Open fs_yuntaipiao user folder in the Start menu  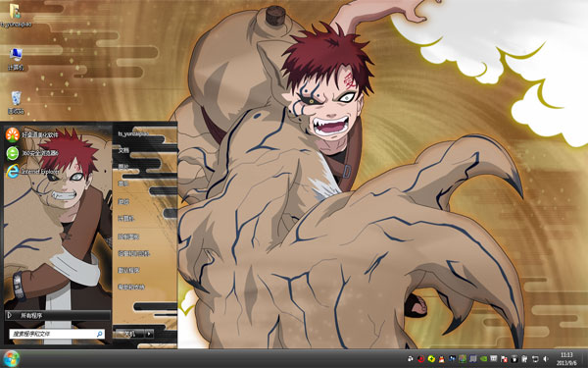133,133
